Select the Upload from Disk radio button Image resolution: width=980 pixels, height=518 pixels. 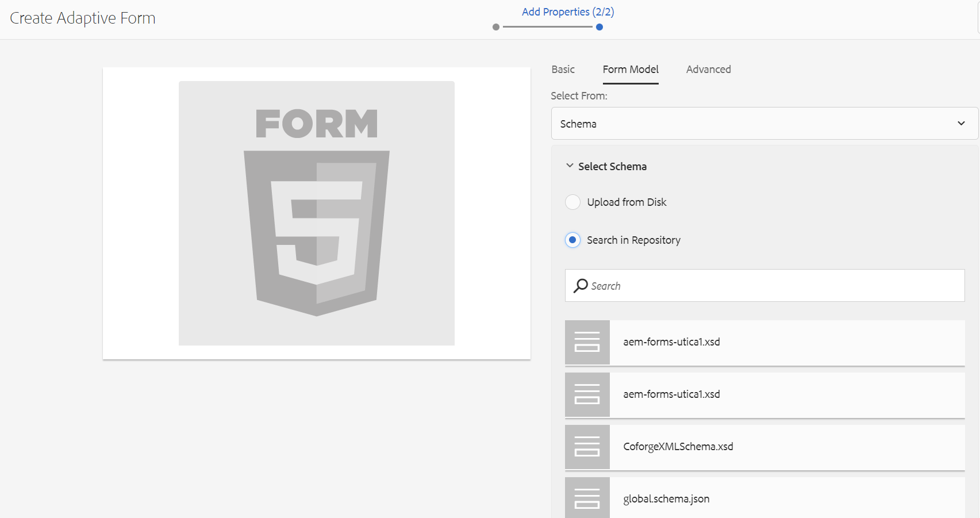coord(572,202)
